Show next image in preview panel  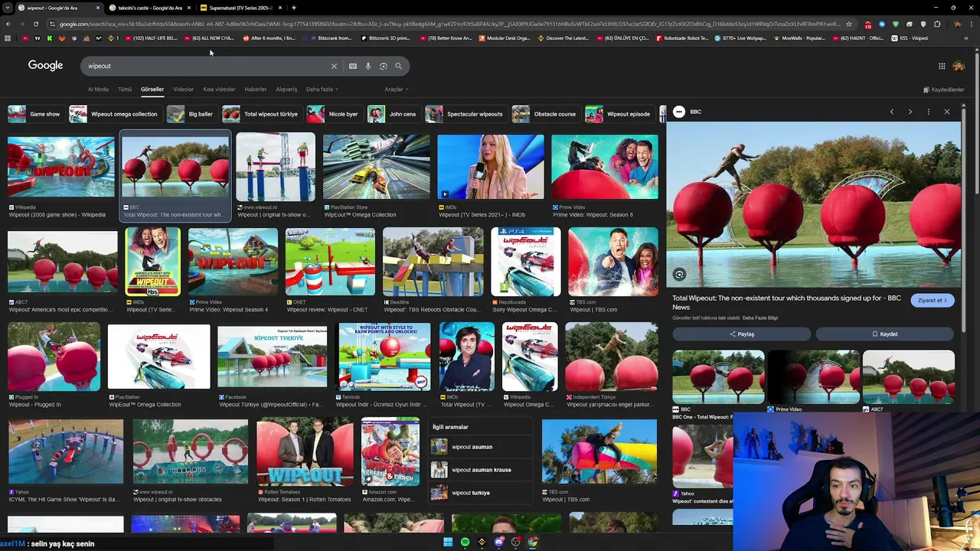[x=910, y=112]
